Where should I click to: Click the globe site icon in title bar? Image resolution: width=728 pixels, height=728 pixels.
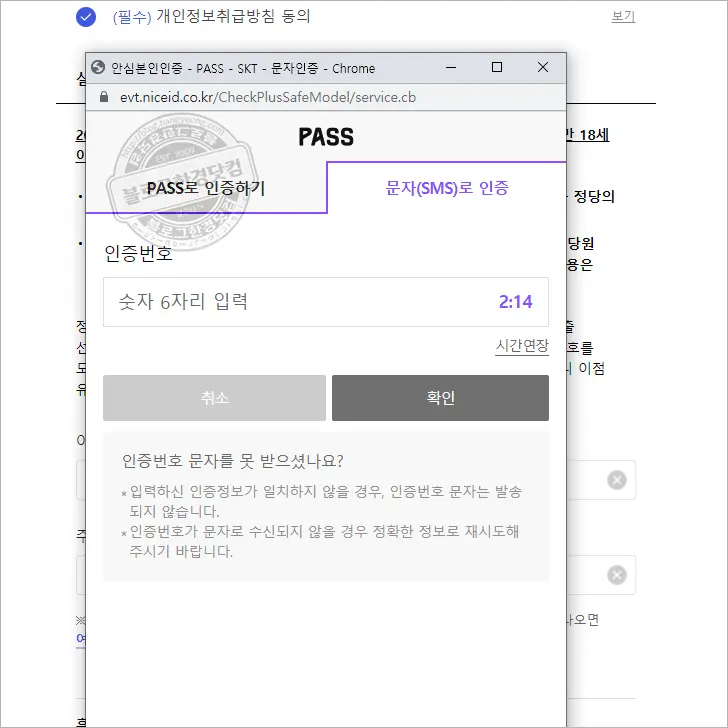point(98,67)
